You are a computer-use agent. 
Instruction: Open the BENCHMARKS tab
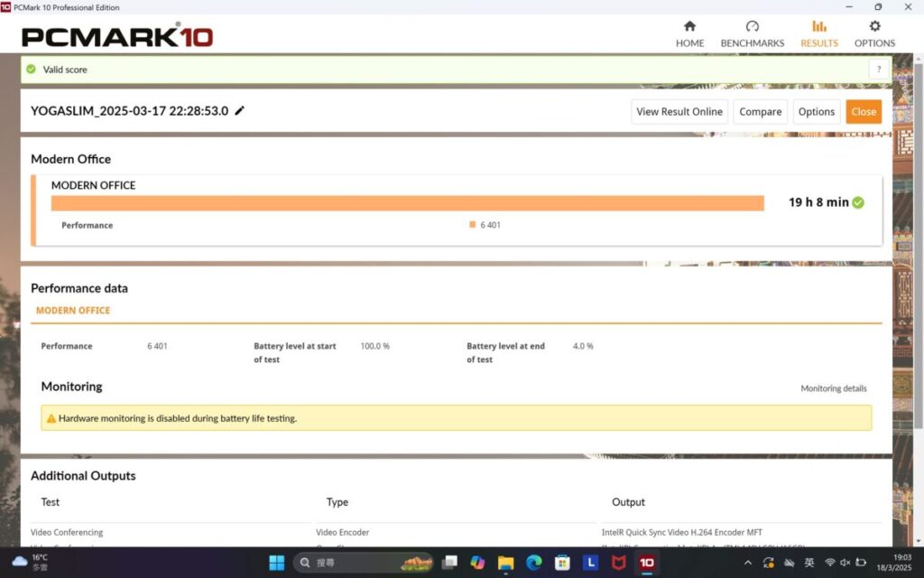coord(752,33)
